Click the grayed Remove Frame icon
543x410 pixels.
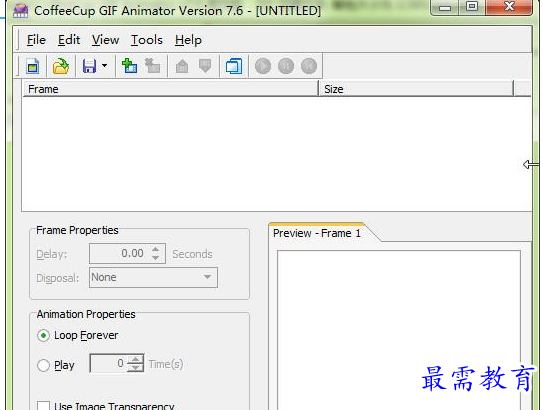pos(152,65)
